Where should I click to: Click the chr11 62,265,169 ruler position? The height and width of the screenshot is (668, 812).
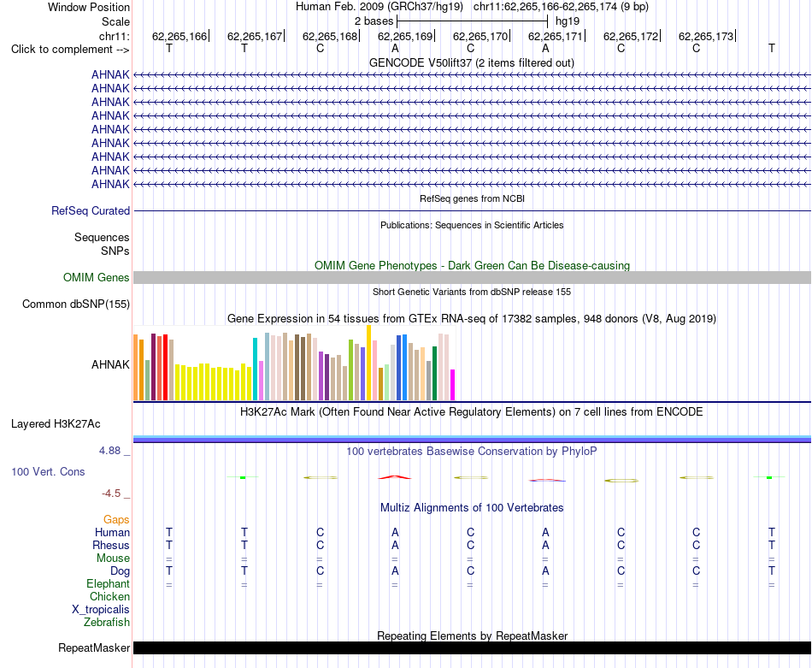coord(405,36)
